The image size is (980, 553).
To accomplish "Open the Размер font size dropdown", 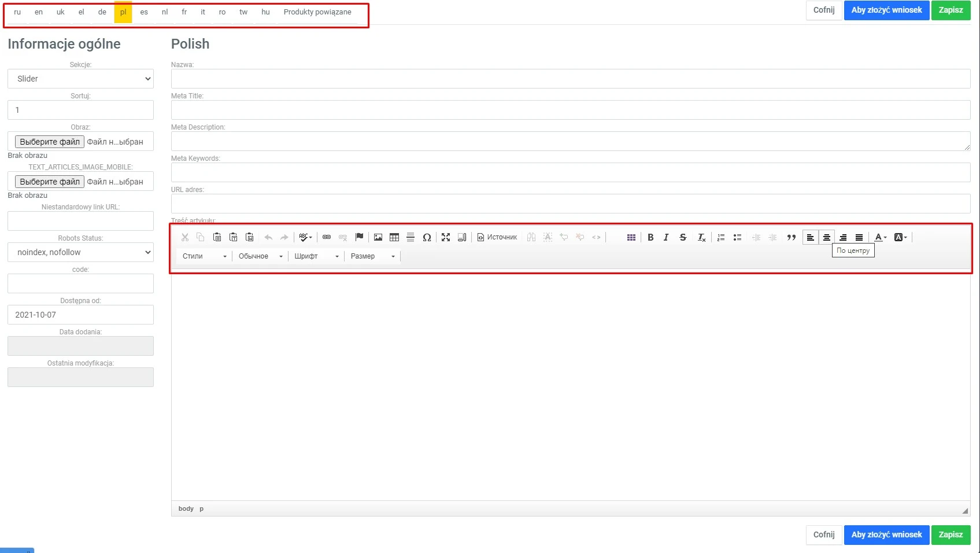I will [x=372, y=256].
